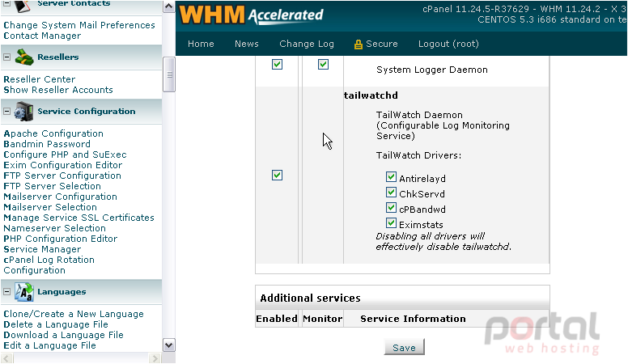This screenshot has height=364, width=628.
Task: Click the System Logger Daemon label
Action: 432,70
